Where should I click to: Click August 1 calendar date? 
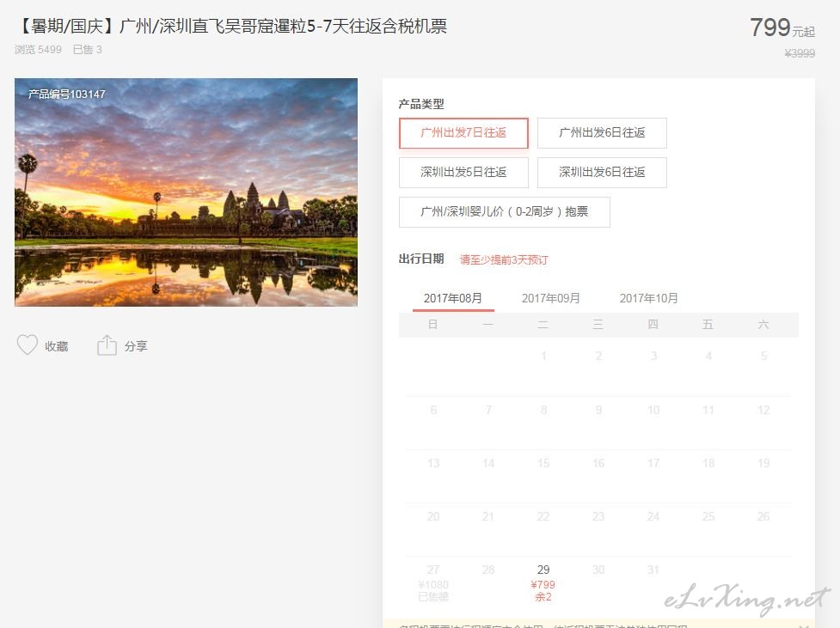coord(543,356)
